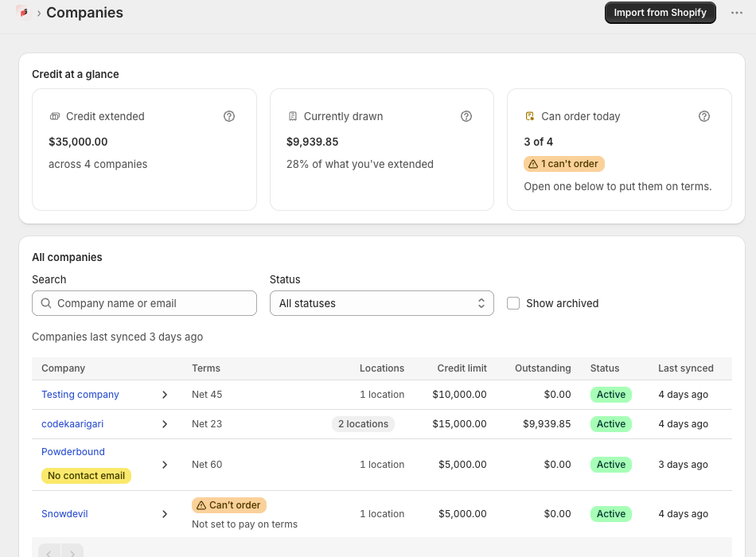
Task: Focus the Company name or email search field
Action: point(144,303)
